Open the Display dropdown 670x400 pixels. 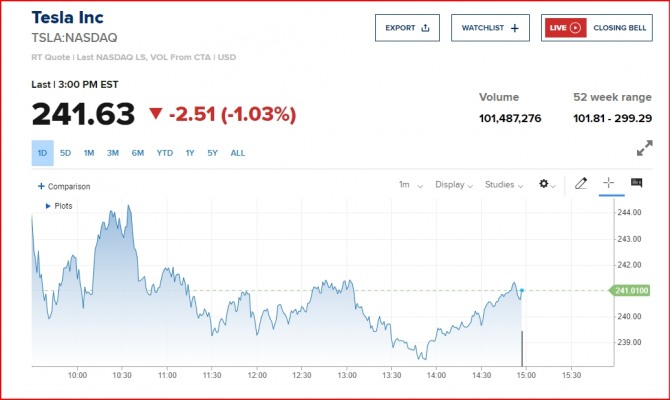pyautogui.click(x=455, y=185)
